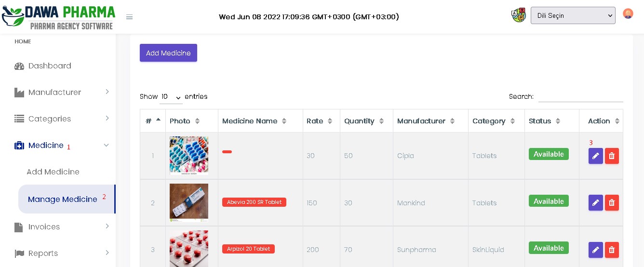Expand the Invoices sidebar menu
This screenshot has height=267, width=644.
point(62,227)
